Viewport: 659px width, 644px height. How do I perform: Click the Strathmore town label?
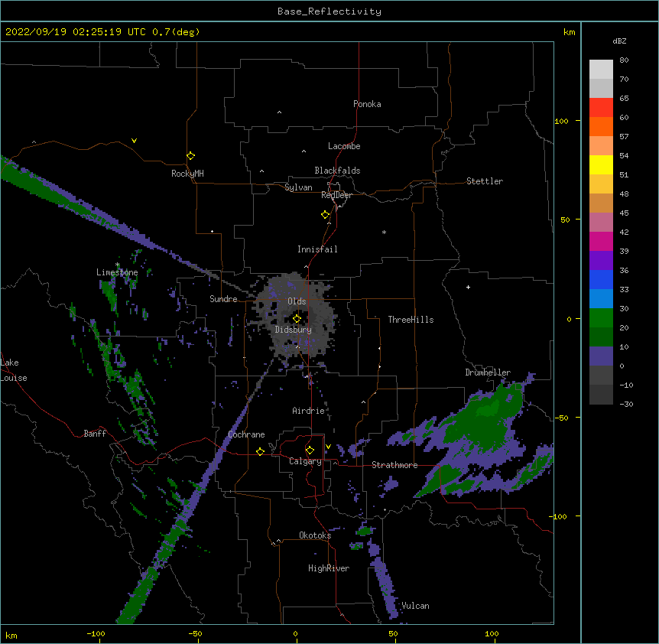click(394, 465)
